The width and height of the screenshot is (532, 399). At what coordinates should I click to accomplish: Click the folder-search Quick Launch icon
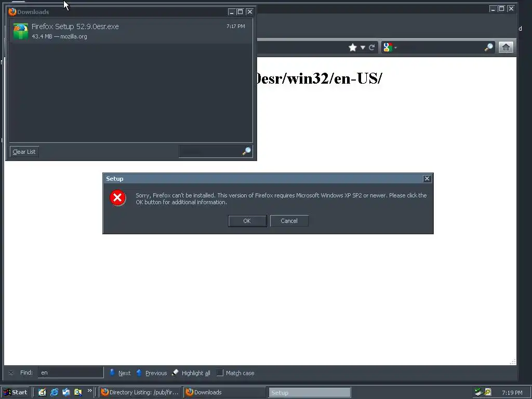[78, 392]
